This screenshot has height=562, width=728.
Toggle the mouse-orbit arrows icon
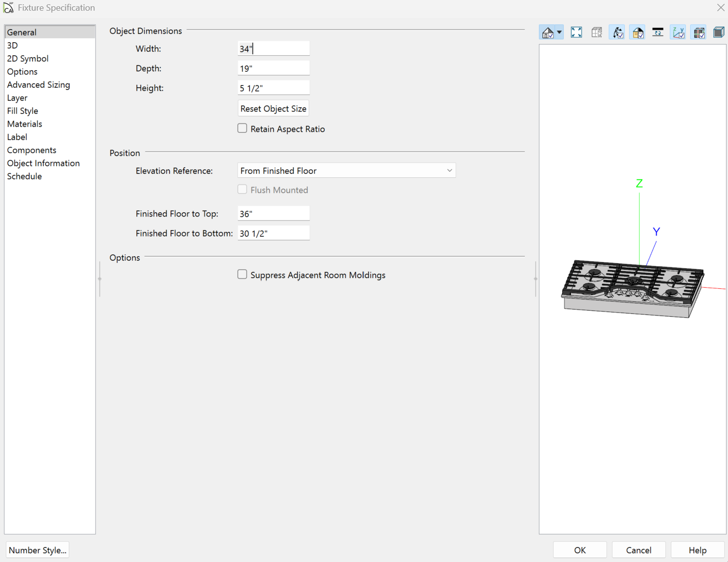617,32
